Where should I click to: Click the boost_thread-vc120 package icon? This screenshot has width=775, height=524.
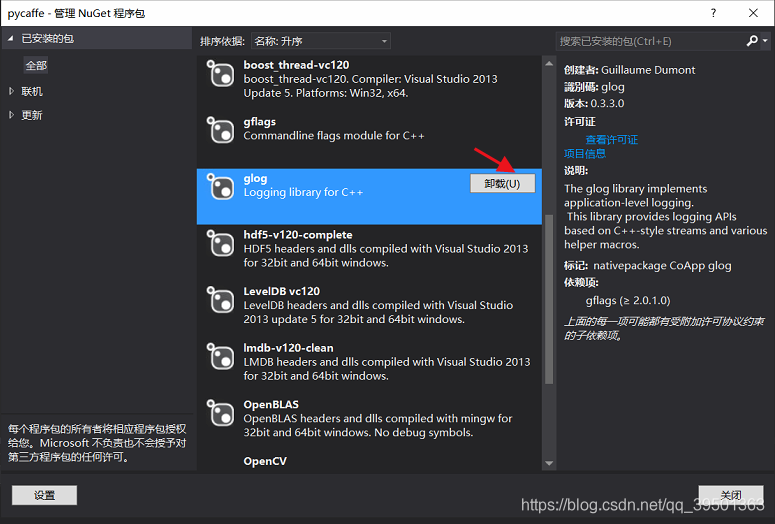(x=220, y=74)
